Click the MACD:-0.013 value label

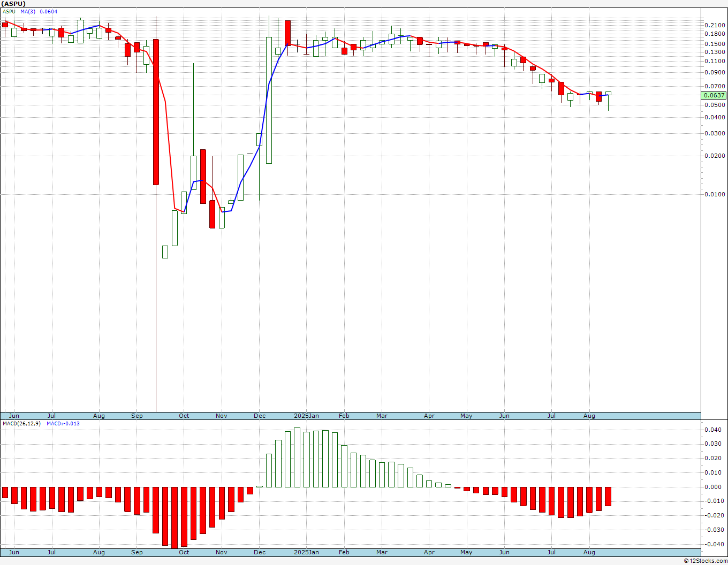point(63,423)
